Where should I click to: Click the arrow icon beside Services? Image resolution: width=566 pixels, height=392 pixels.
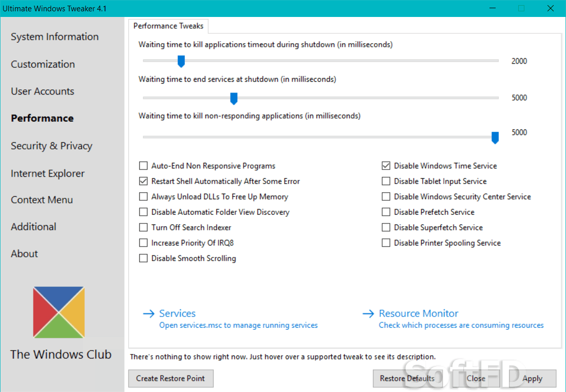pos(149,313)
